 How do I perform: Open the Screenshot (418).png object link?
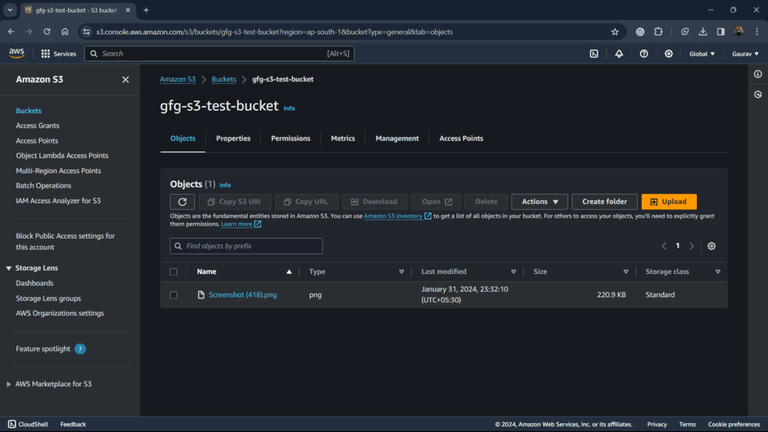coord(242,295)
